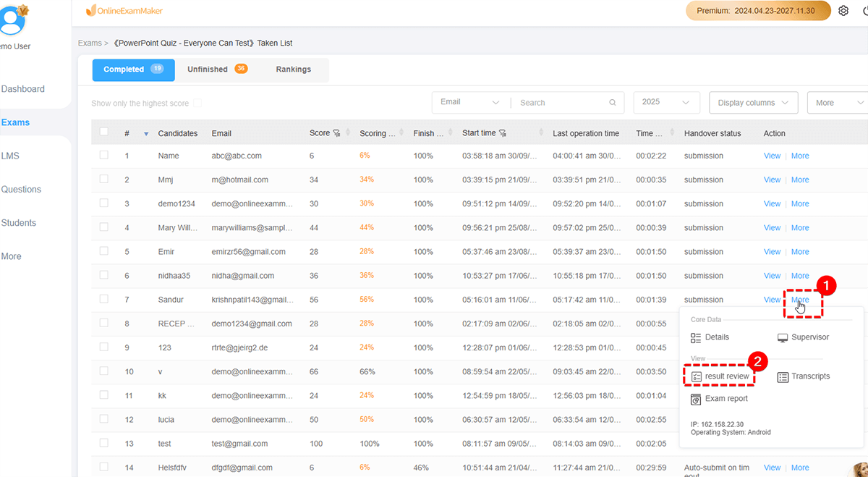
Task: Click the Score column filter icon
Action: [x=336, y=133]
